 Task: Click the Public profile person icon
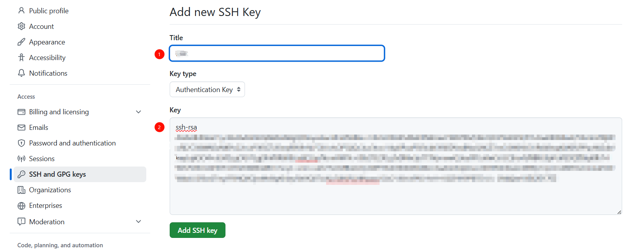tap(21, 11)
